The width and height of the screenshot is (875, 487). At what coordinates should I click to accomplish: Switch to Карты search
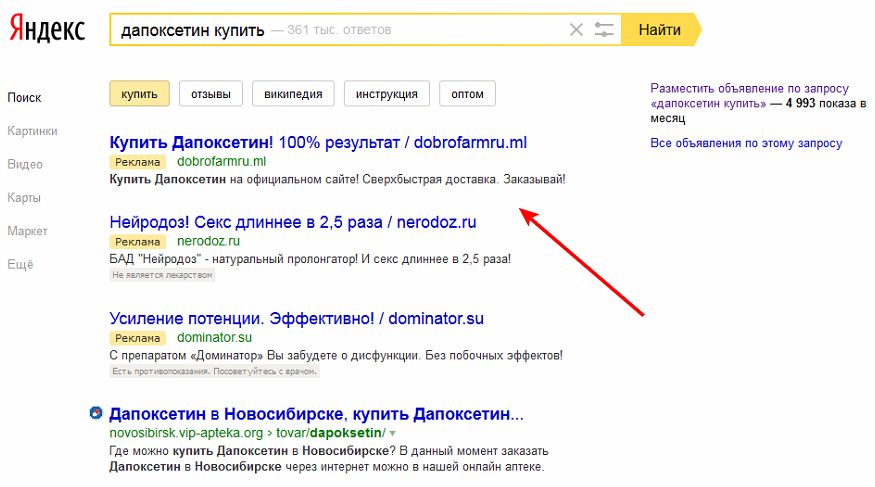(x=24, y=198)
